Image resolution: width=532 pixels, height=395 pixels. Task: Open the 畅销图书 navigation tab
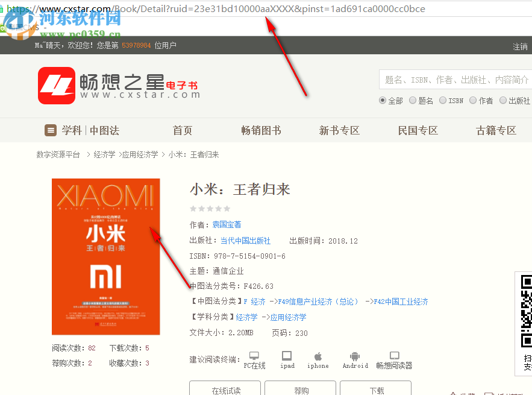(261, 130)
